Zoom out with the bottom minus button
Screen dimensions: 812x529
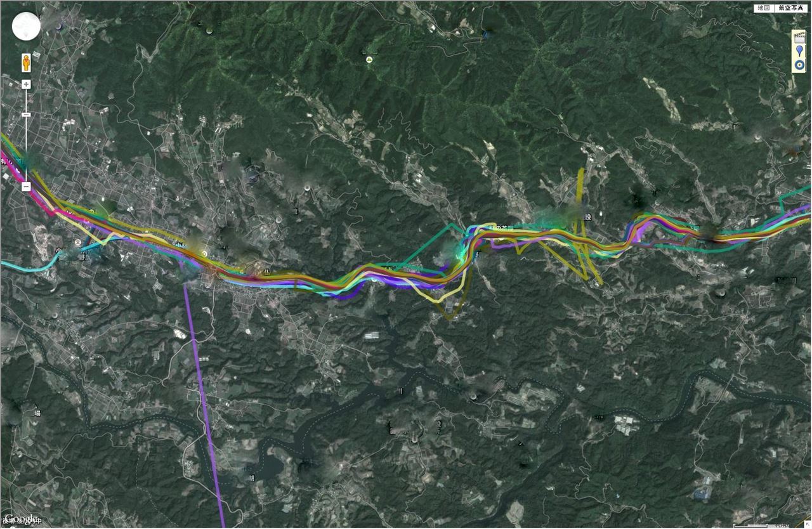(x=26, y=186)
